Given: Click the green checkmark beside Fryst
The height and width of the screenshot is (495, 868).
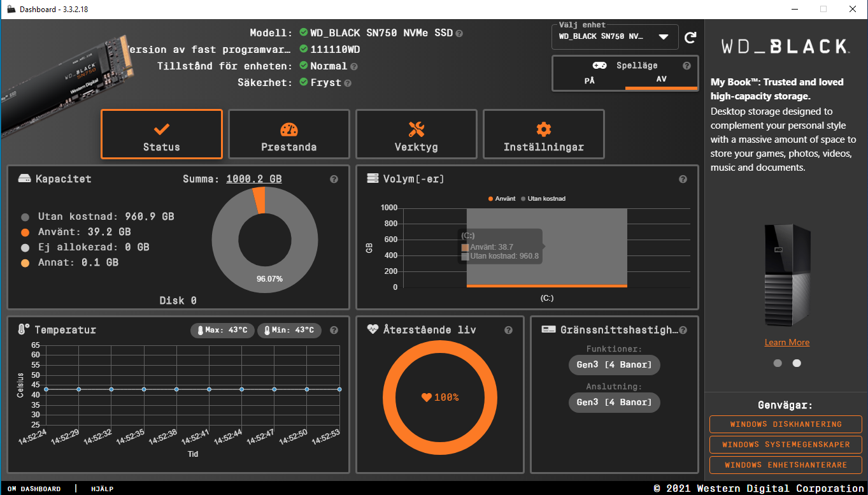Looking at the screenshot, I should coord(304,82).
